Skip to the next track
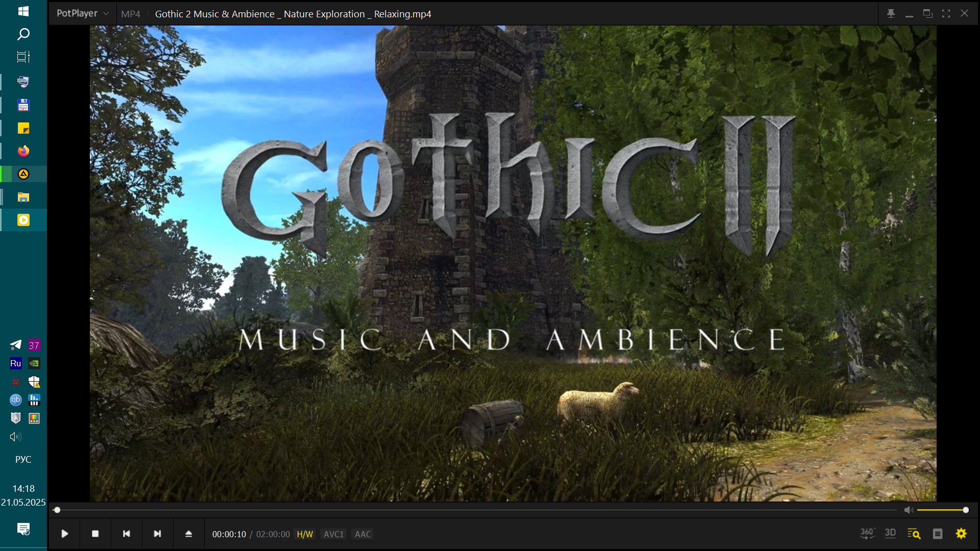The image size is (980, 551). [x=157, y=534]
